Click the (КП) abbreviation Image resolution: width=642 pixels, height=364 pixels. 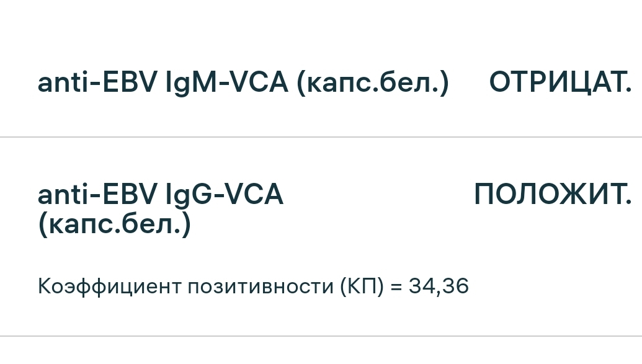pyautogui.click(x=362, y=286)
